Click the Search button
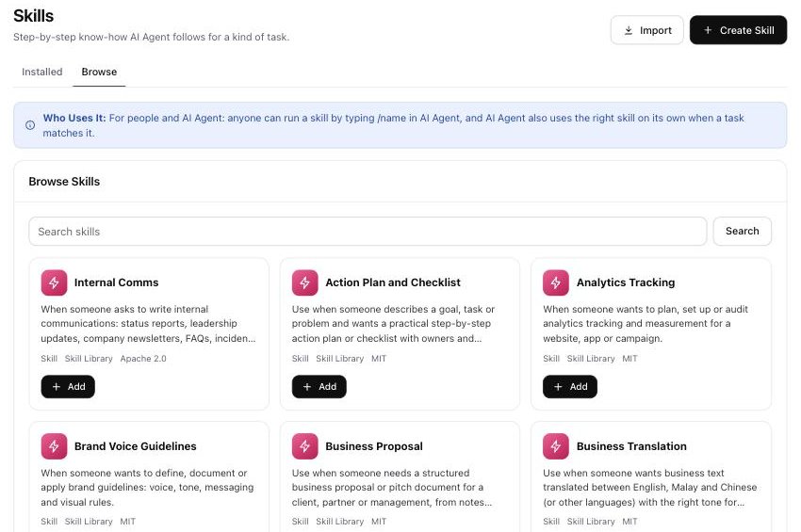This screenshot has width=801, height=532. pyautogui.click(x=743, y=232)
